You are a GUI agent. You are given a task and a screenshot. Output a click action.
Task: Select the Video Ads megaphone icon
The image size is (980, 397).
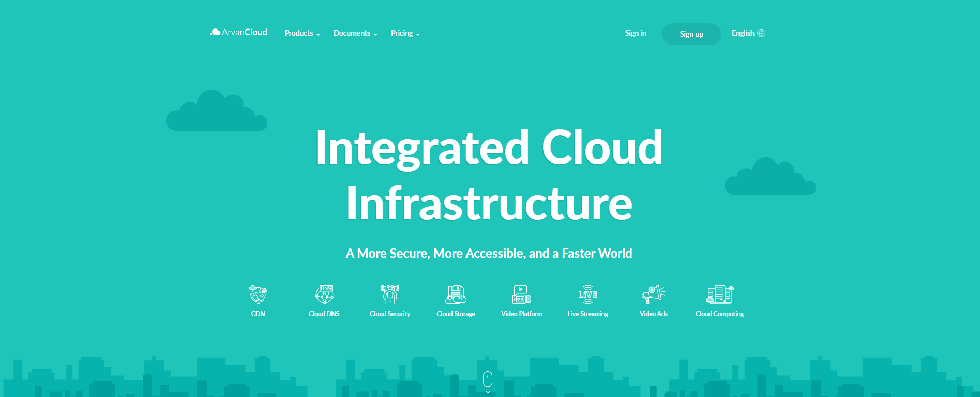pos(654,294)
